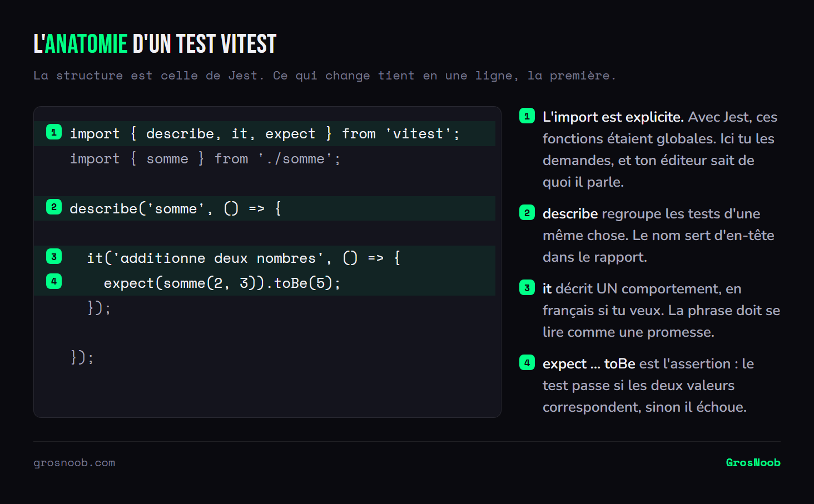
Task: Click the heading "L'ANATOMIE D'UN TEST VITEST"
Action: tap(155, 44)
